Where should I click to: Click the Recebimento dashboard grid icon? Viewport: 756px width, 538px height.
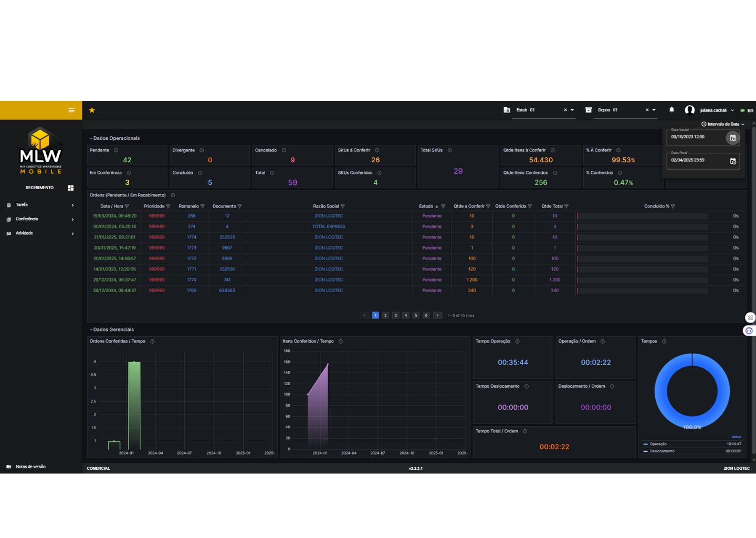(71, 188)
